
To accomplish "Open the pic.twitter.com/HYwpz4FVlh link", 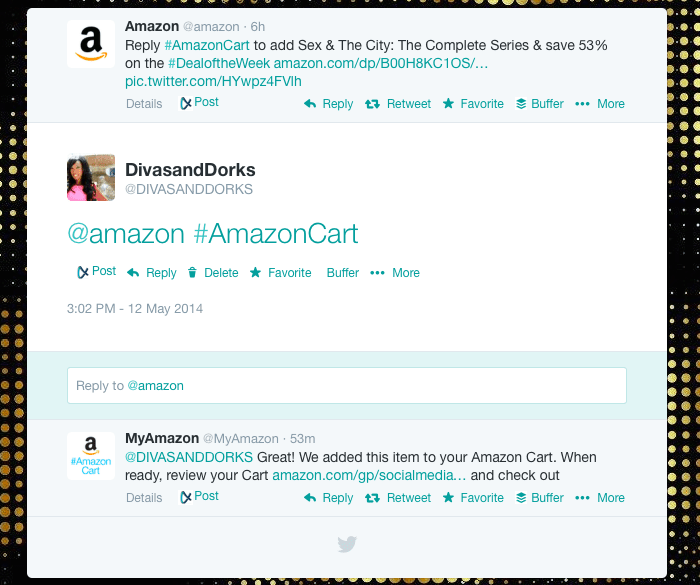I will [x=213, y=80].
